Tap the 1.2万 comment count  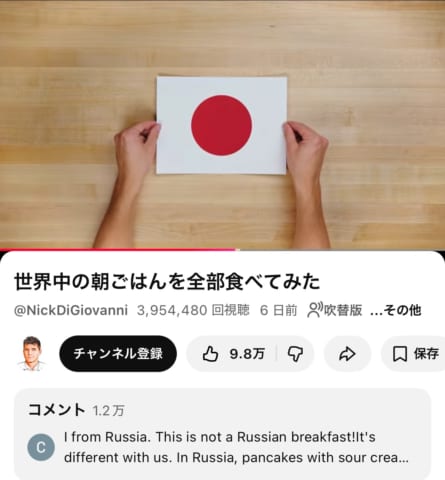[108, 411]
